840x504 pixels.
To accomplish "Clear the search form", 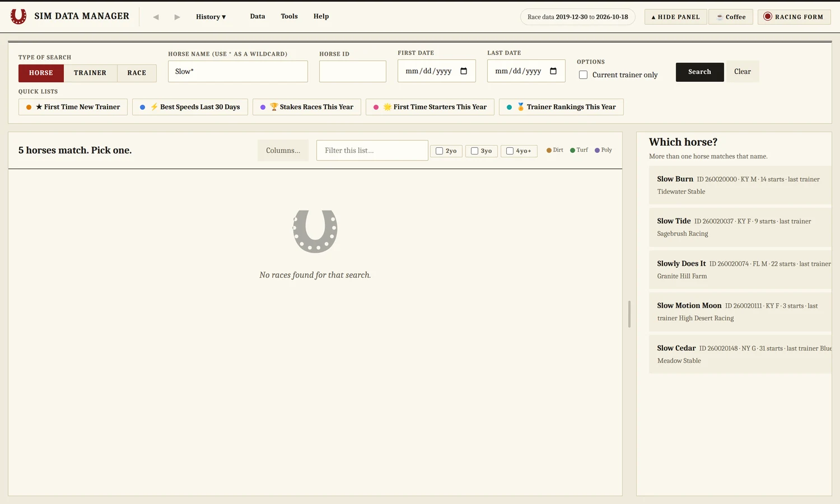I will [743, 71].
